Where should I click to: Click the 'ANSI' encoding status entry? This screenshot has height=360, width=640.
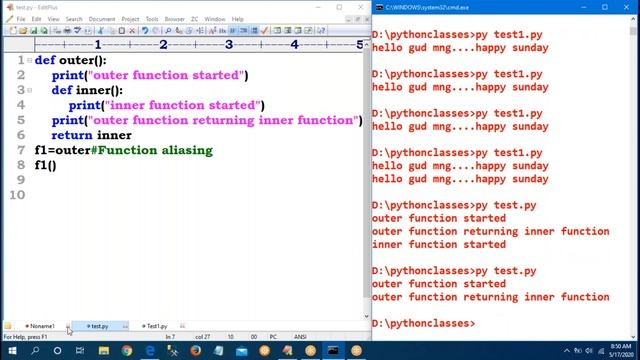click(x=300, y=337)
